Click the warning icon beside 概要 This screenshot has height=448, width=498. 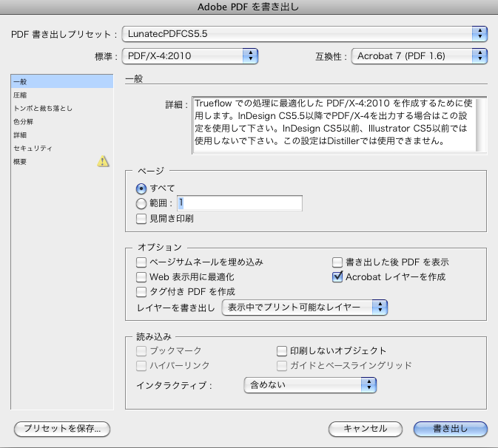point(103,161)
